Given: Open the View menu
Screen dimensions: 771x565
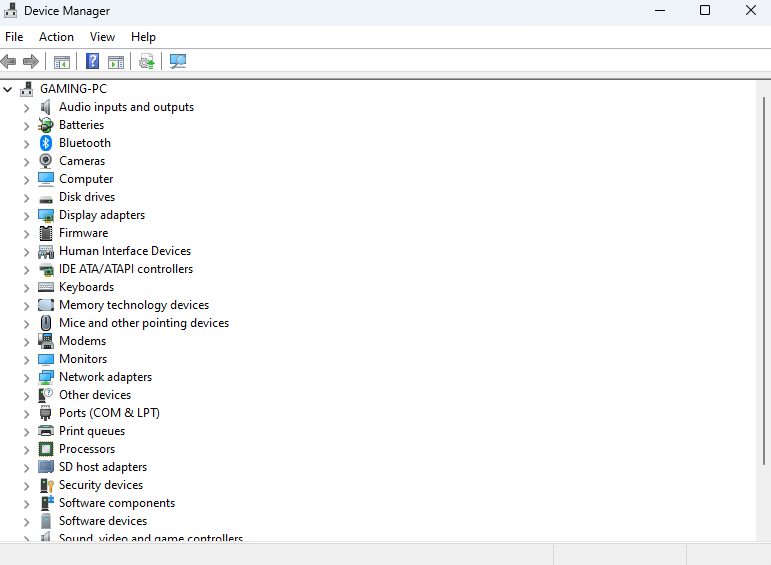Looking at the screenshot, I should point(102,37).
